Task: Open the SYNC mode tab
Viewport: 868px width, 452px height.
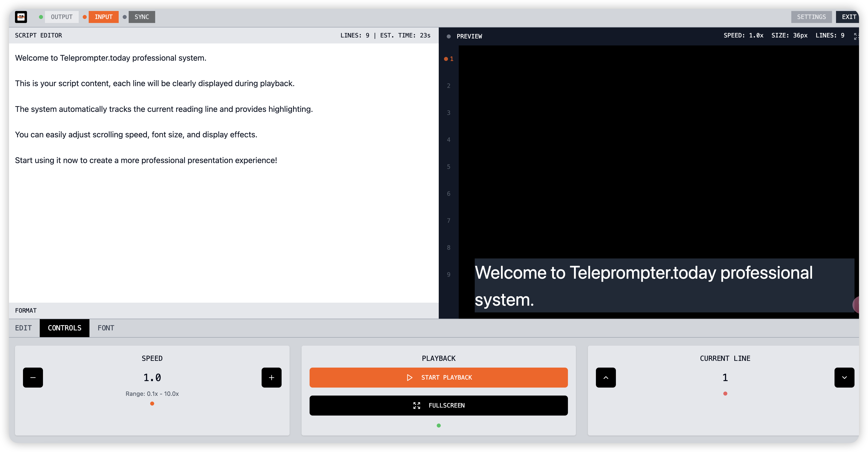Action: (141, 17)
